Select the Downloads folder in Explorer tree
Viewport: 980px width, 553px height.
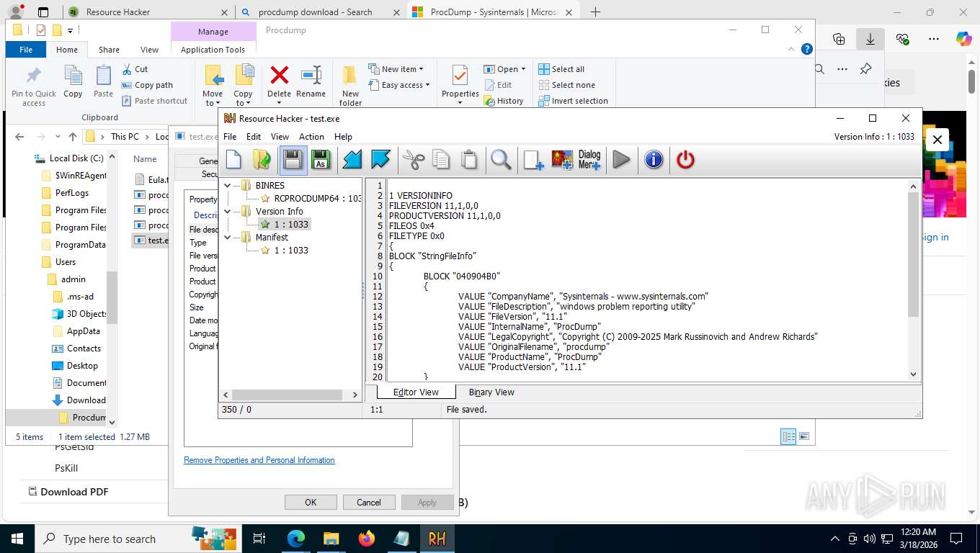pyautogui.click(x=79, y=400)
